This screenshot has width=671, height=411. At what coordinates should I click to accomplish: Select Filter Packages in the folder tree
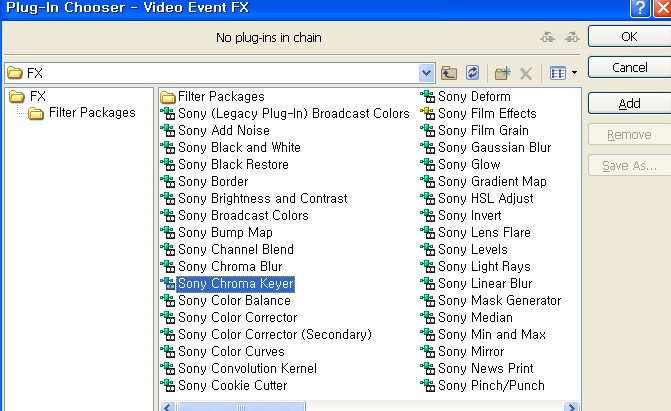81,113
